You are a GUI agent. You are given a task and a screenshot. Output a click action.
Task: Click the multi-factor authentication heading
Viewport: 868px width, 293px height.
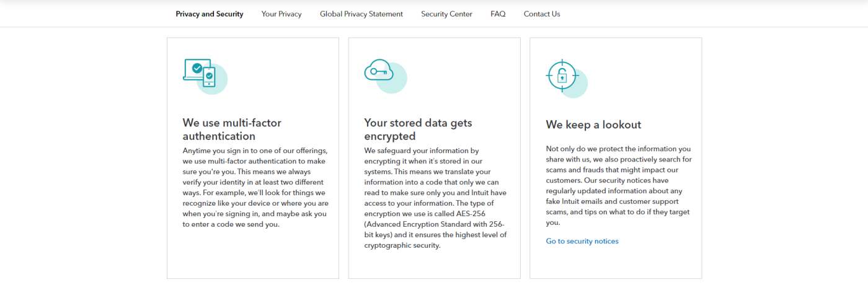[x=232, y=129]
